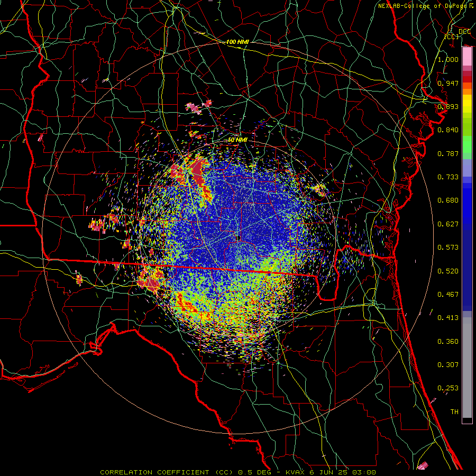The width and height of the screenshot is (476, 476).
Task: Click the TH label at the bottom of the legend
Action: coord(454,412)
